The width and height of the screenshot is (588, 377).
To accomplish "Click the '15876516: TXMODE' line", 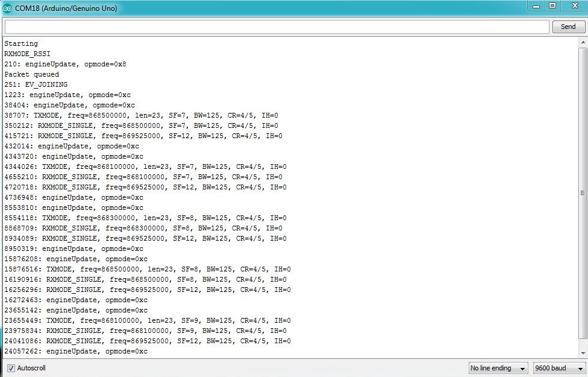I will tap(148, 269).
